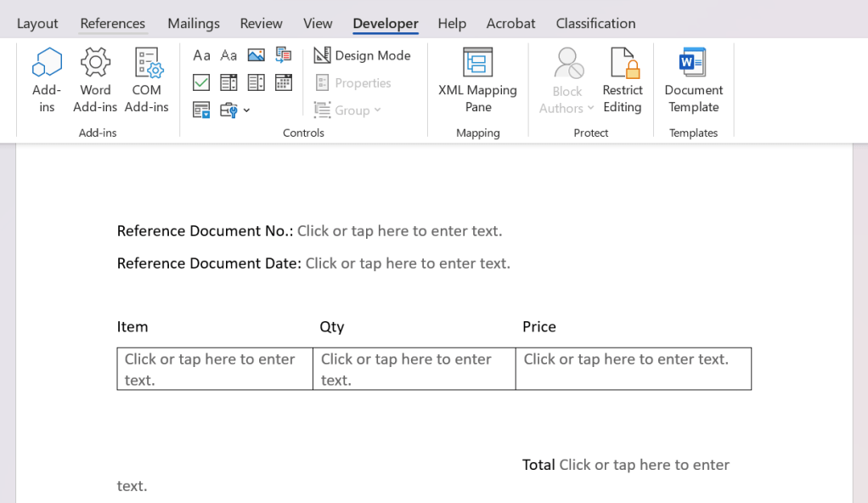Open the COM Add-ins dialog
Screen dimensions: 868x503
[146, 81]
